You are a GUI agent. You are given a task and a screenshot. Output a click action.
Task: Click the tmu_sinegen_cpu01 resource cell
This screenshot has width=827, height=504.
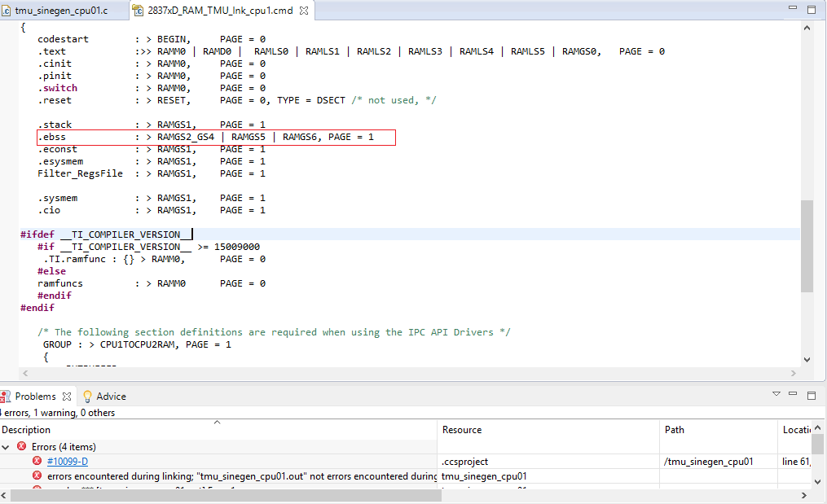pyautogui.click(x=484, y=476)
